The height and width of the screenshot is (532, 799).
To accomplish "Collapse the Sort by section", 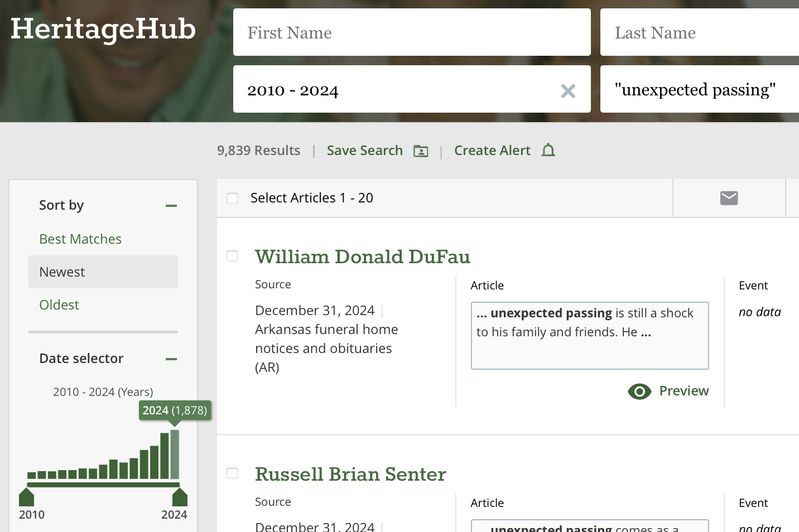I will click(x=171, y=206).
